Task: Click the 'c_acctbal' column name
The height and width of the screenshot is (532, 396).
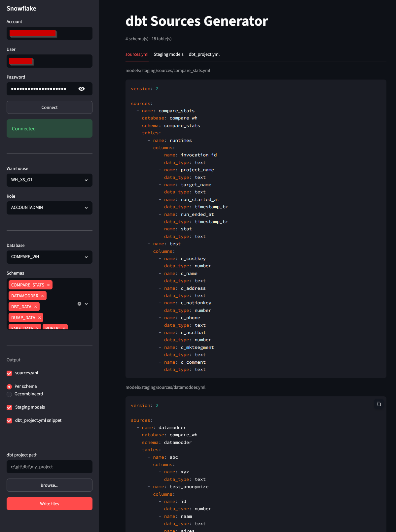Action: [x=193, y=333]
